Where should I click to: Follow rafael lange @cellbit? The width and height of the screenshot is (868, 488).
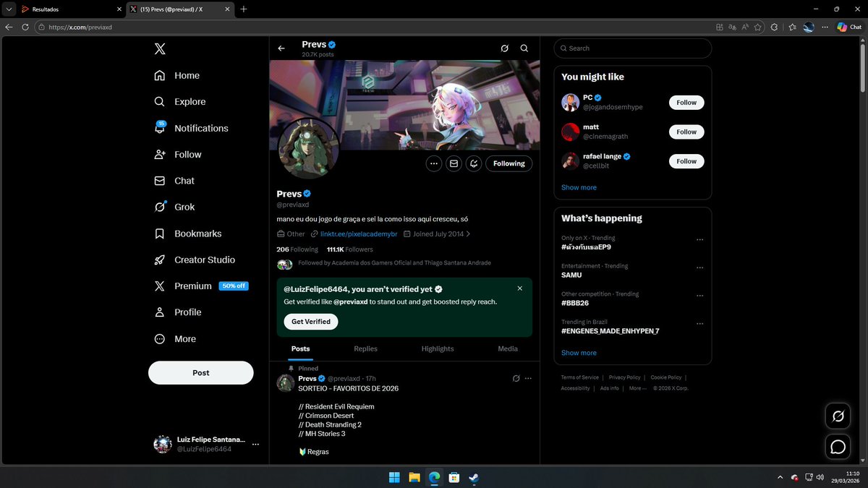click(x=686, y=161)
